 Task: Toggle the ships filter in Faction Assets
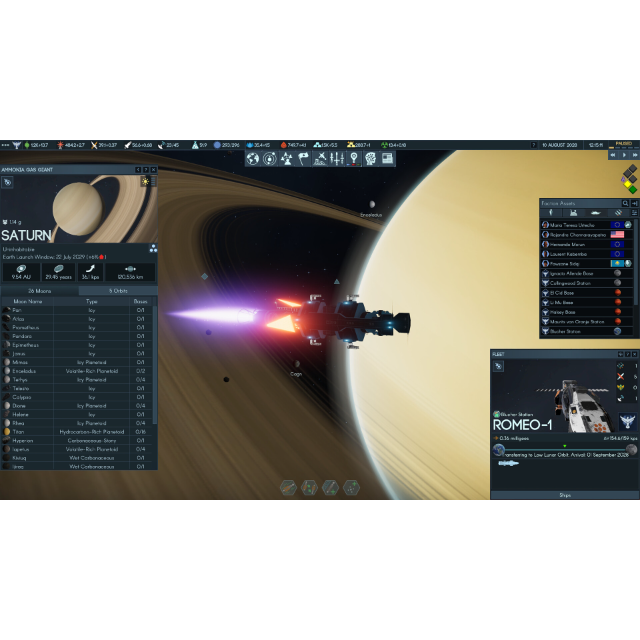(x=595, y=213)
